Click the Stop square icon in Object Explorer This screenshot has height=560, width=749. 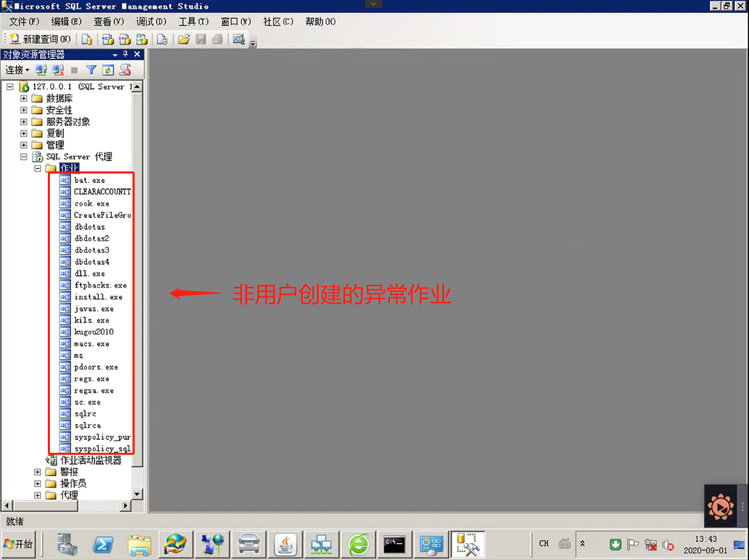pos(74,70)
